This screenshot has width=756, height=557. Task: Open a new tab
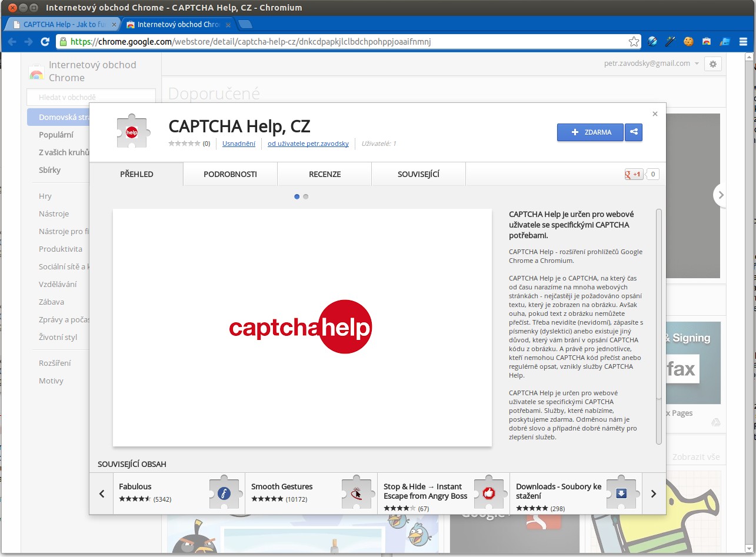coord(245,25)
